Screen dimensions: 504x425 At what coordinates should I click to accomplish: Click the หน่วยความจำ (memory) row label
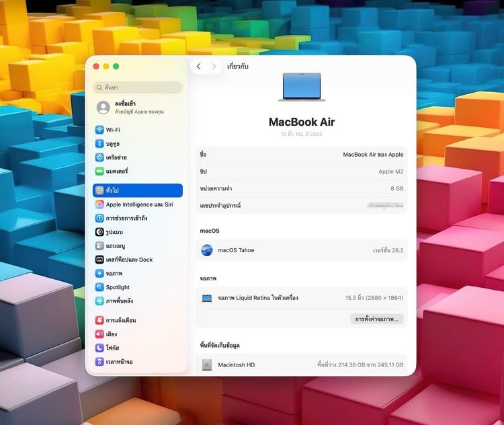point(216,188)
